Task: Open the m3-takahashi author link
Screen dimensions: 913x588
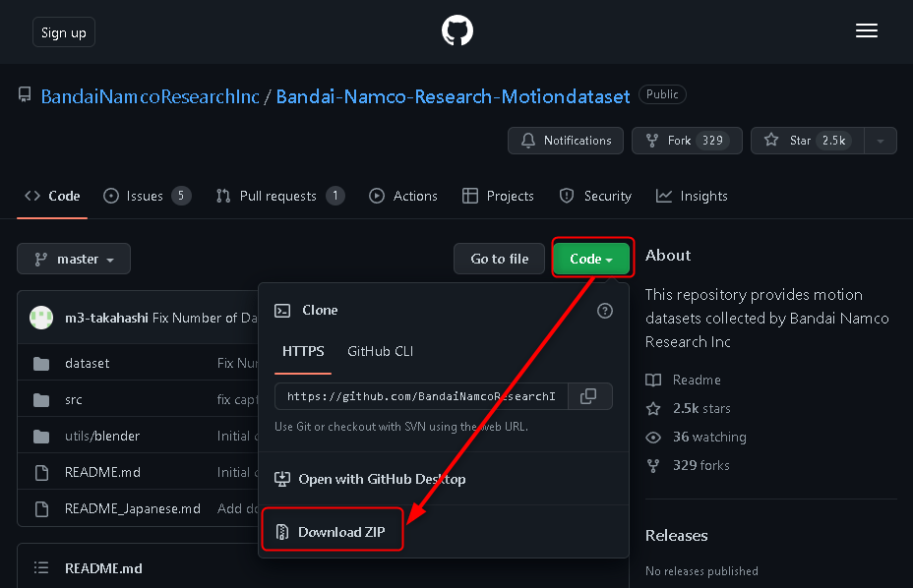Action: pyautogui.click(x=106, y=318)
